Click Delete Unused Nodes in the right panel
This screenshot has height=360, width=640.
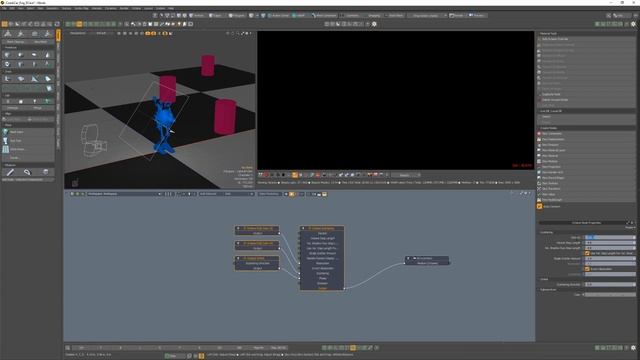pos(586,100)
